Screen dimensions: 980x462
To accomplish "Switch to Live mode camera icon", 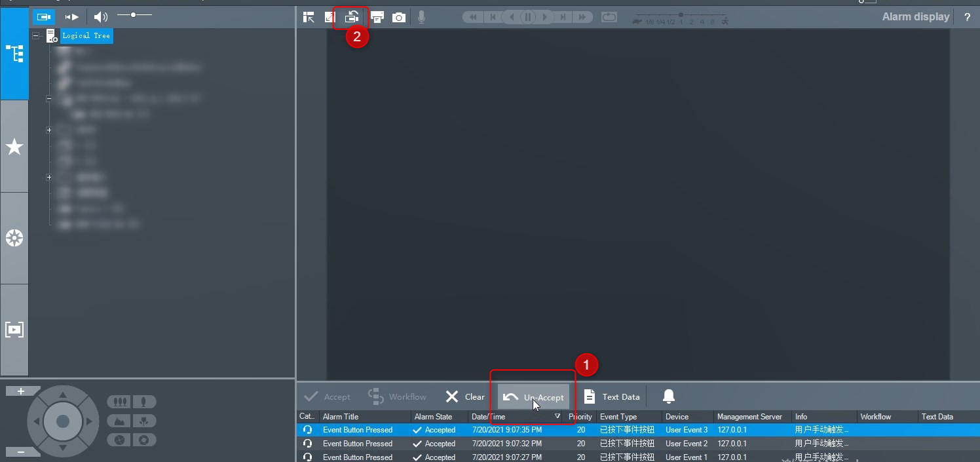I will click(x=44, y=16).
